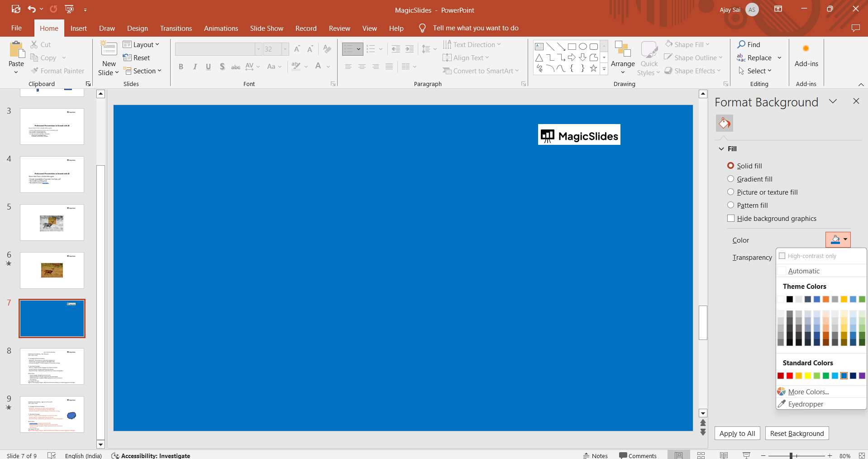Click the Reset Background button

point(796,433)
